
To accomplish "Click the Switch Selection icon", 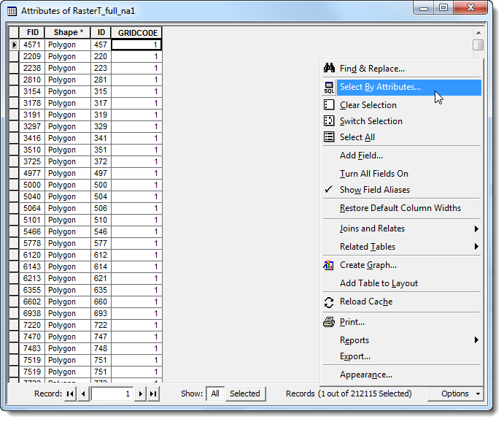I will [328, 121].
